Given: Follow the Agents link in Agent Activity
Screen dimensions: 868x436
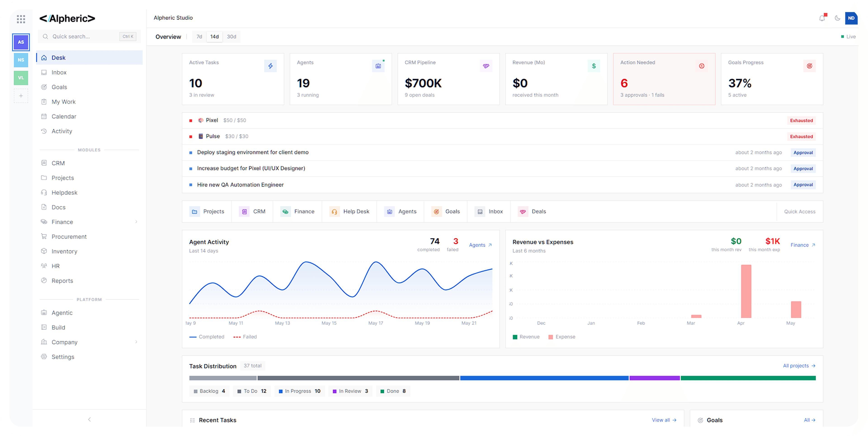Looking at the screenshot, I should [x=481, y=245].
